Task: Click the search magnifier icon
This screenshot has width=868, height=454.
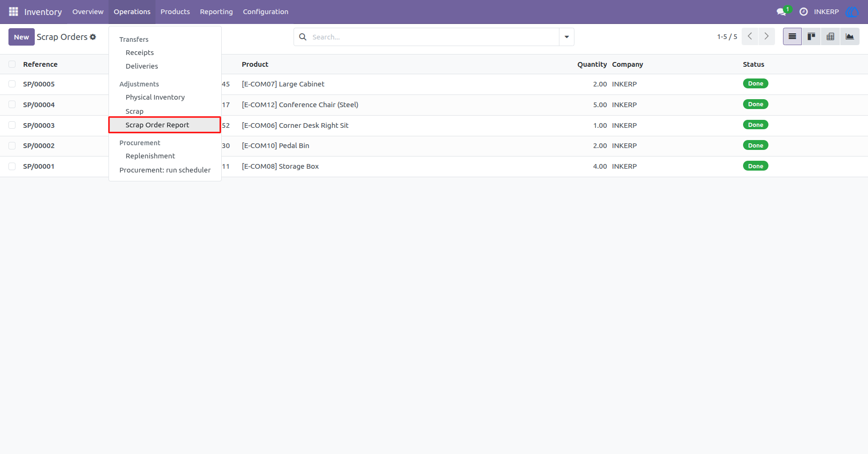Action: [303, 37]
